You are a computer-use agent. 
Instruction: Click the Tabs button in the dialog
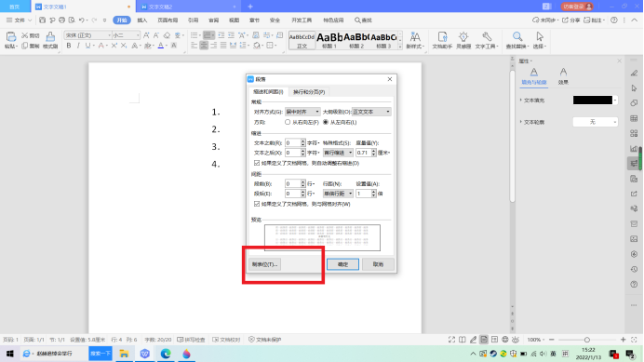(265, 264)
